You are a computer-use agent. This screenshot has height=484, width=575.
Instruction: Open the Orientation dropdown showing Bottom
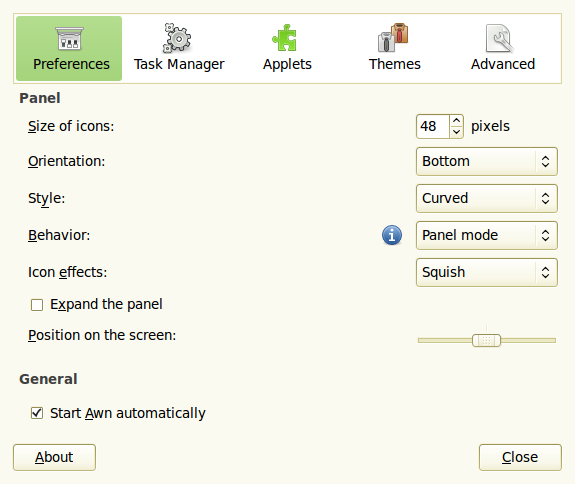[487, 161]
